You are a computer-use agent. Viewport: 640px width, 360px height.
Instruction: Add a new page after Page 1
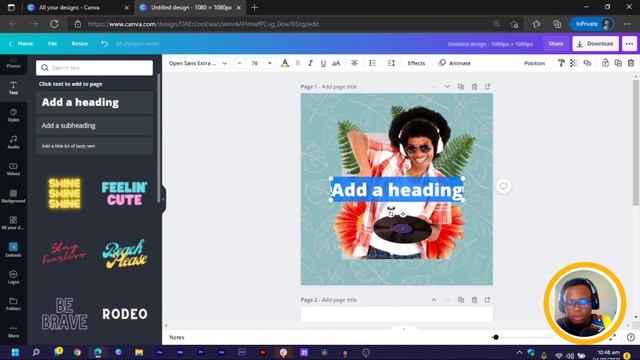pos(487,87)
